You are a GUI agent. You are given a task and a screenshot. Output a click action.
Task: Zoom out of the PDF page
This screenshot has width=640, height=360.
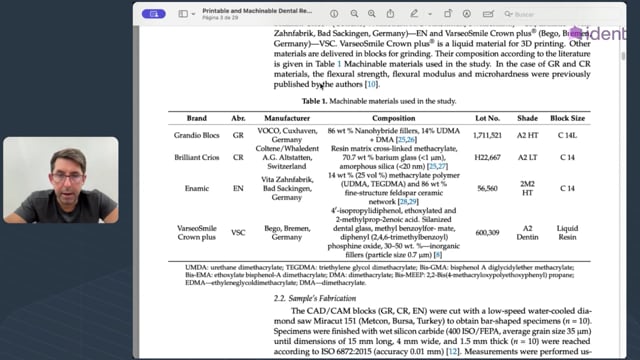pos(354,14)
